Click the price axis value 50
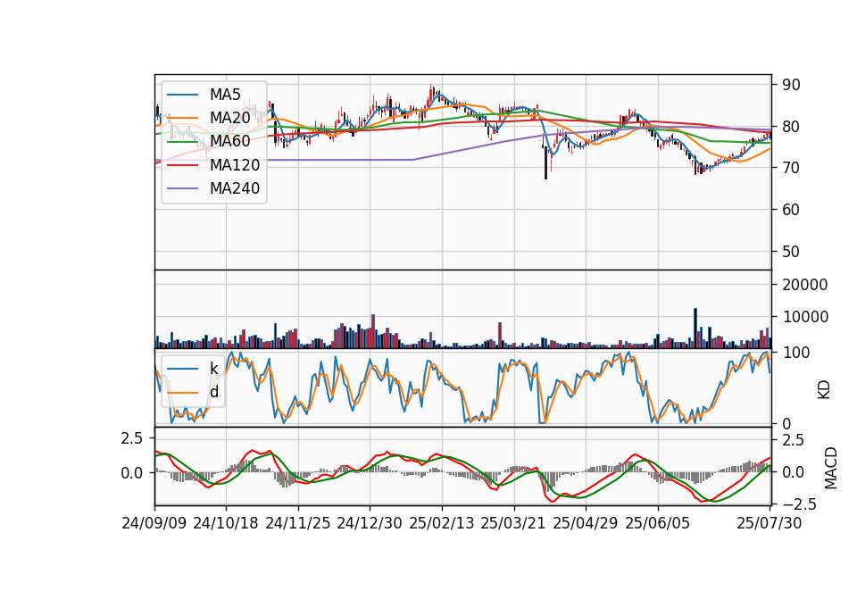The image size is (857, 616). [791, 252]
